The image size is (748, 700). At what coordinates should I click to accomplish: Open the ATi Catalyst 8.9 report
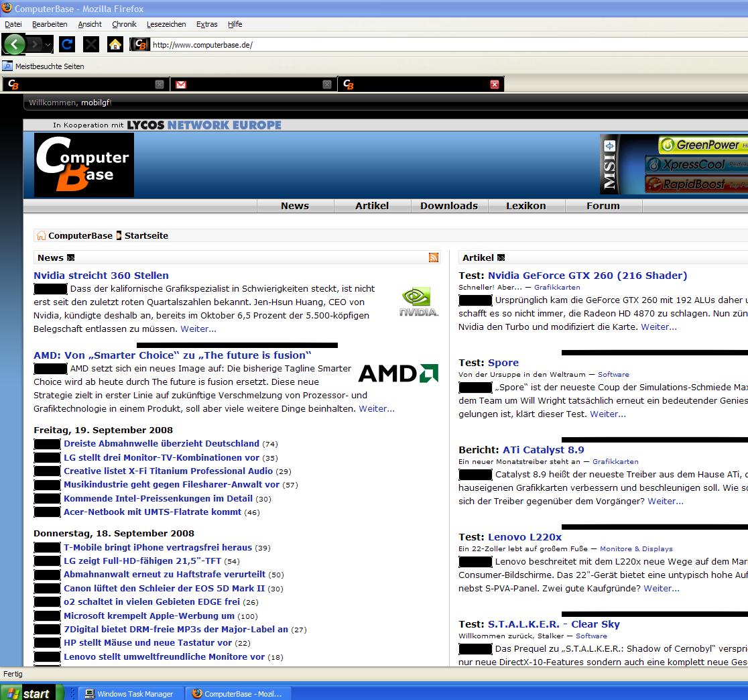click(544, 449)
